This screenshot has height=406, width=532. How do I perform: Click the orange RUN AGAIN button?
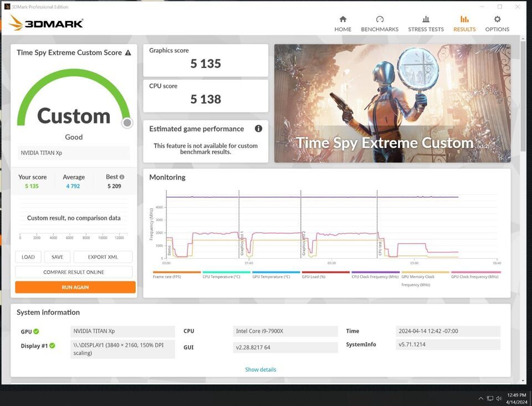pyautogui.click(x=75, y=287)
